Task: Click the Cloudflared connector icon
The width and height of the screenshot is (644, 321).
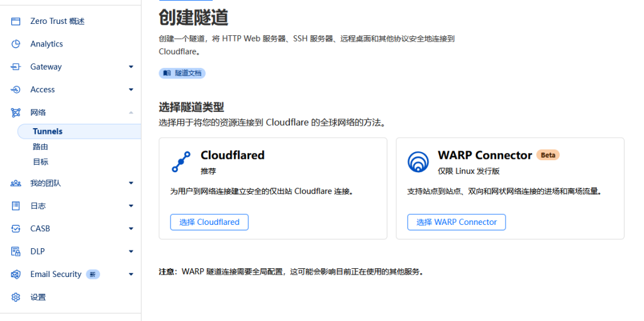Action: [180, 161]
